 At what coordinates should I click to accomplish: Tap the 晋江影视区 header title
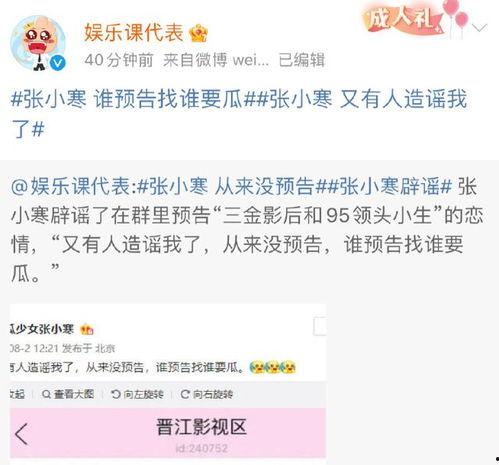tap(201, 427)
